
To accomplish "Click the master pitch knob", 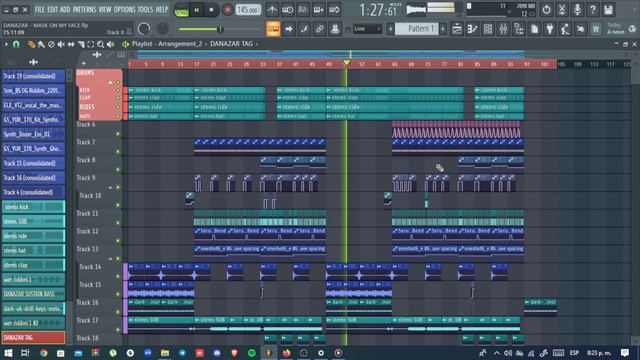I will pyautogui.click(x=162, y=29).
